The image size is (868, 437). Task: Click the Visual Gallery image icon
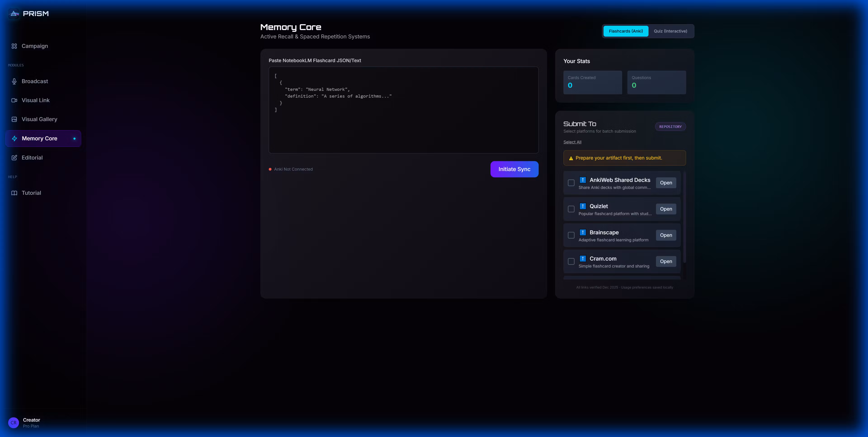14,119
